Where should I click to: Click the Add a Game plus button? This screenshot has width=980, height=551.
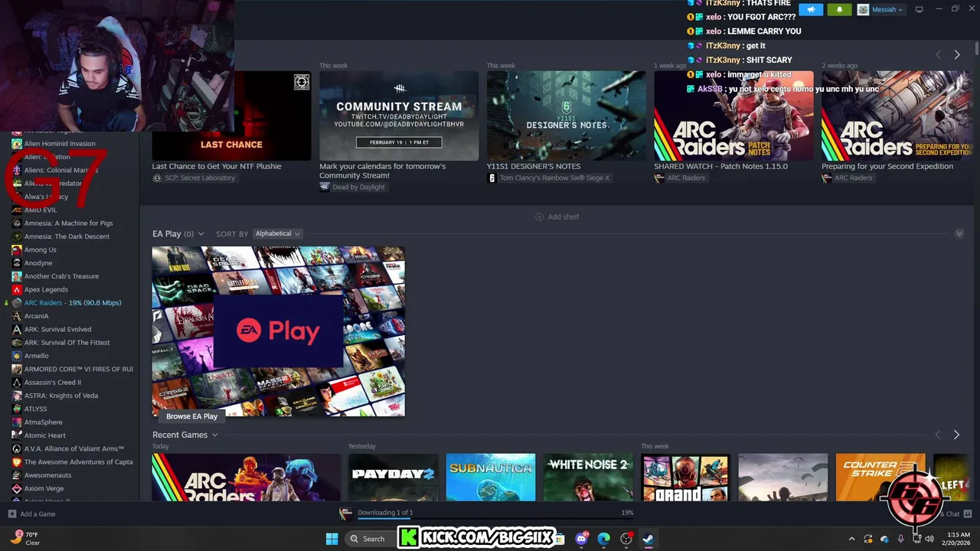pos(11,514)
